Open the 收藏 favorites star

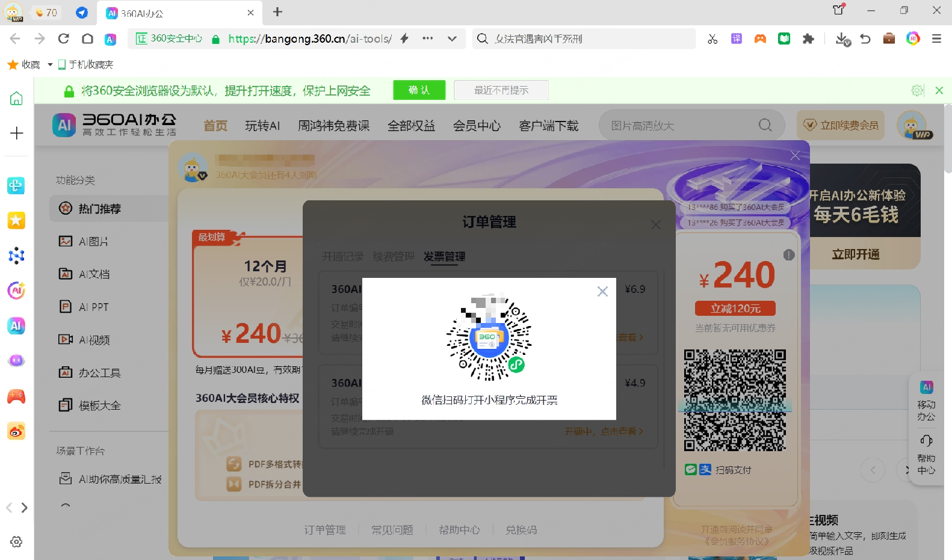point(13,64)
